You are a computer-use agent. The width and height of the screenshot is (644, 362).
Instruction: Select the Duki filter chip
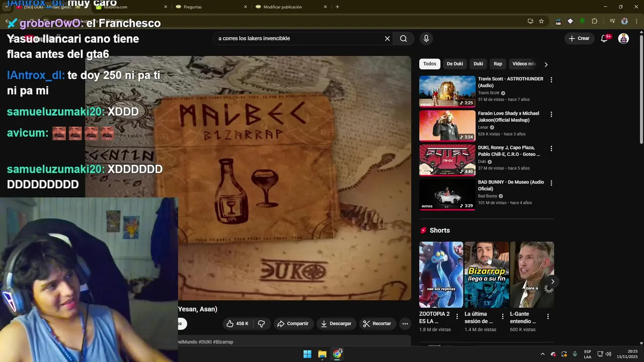click(x=478, y=64)
